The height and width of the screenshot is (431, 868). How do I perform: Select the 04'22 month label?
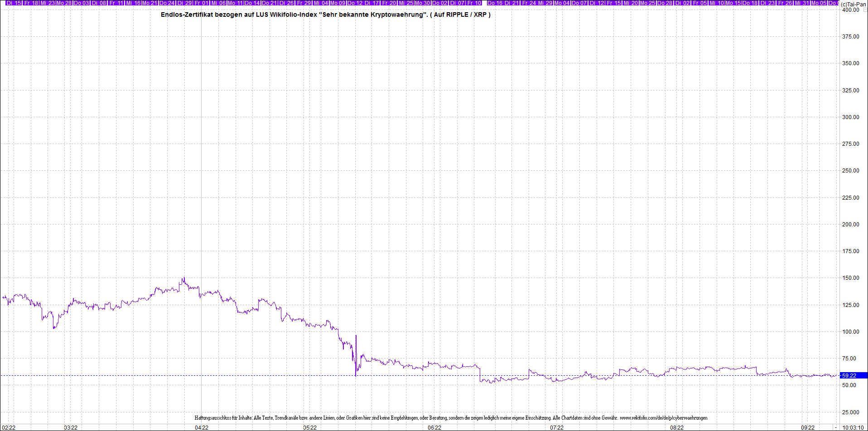(x=202, y=427)
